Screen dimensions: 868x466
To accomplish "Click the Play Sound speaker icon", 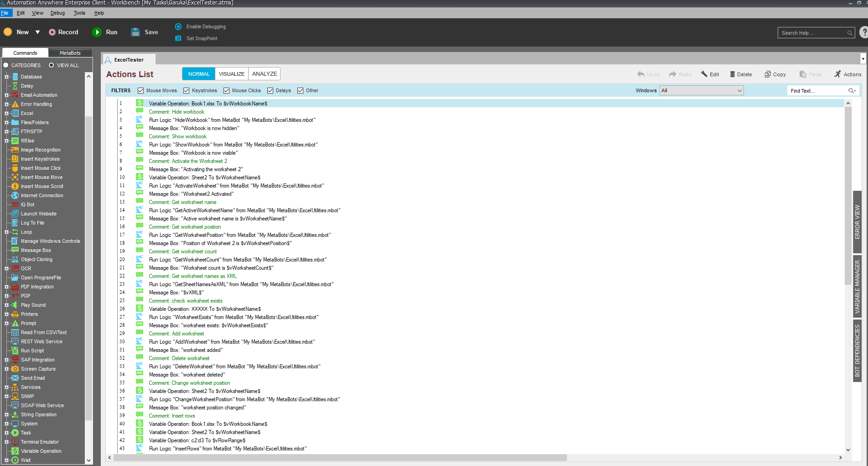I will [x=15, y=305].
